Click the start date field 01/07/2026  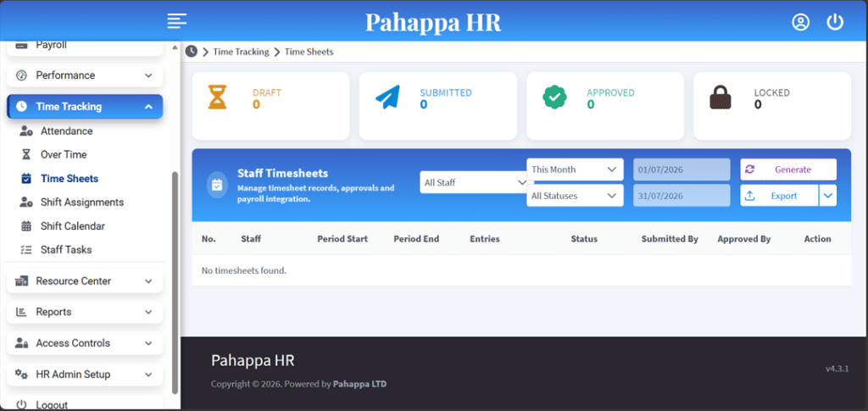click(x=682, y=169)
